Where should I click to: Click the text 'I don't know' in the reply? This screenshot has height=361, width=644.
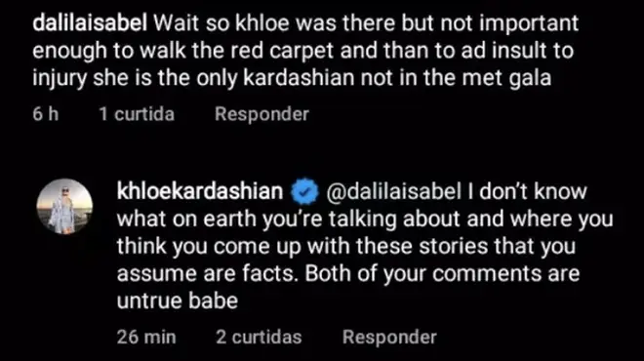point(527,192)
